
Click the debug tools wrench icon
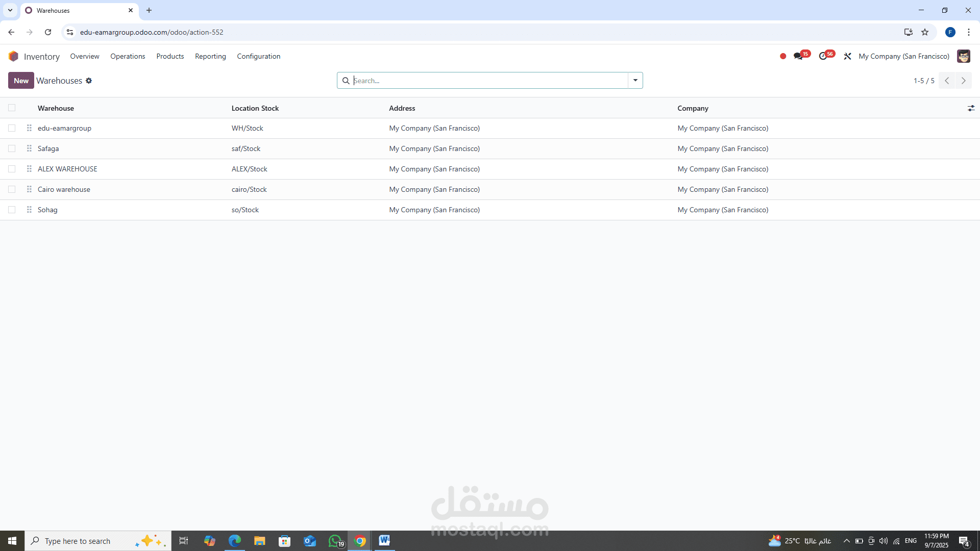[x=847, y=56]
